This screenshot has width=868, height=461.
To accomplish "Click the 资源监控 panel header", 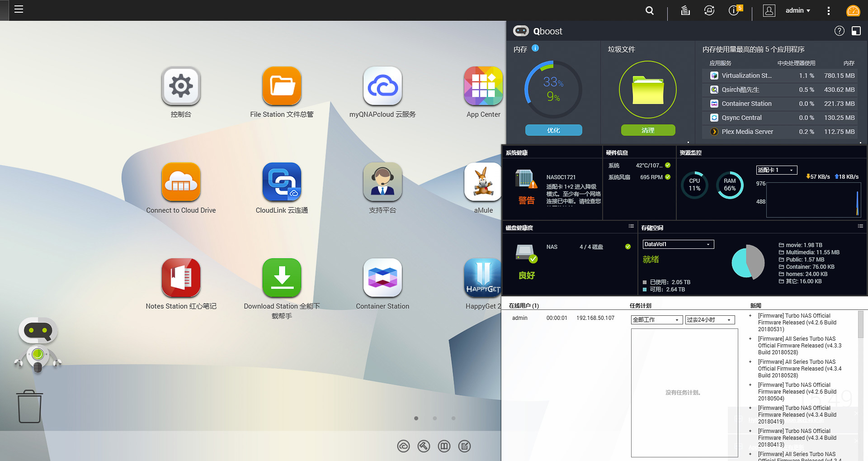I will (691, 153).
